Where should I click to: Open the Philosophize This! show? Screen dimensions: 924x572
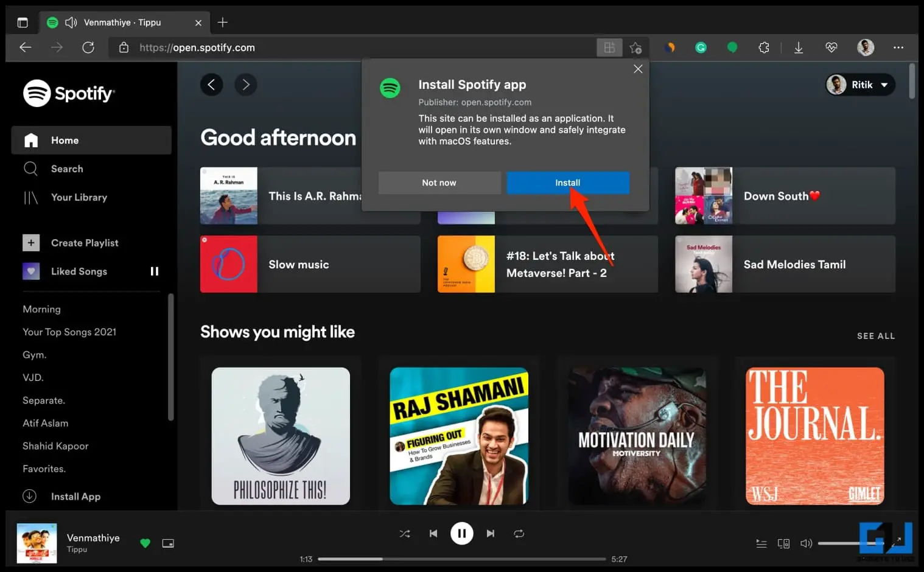click(x=281, y=436)
